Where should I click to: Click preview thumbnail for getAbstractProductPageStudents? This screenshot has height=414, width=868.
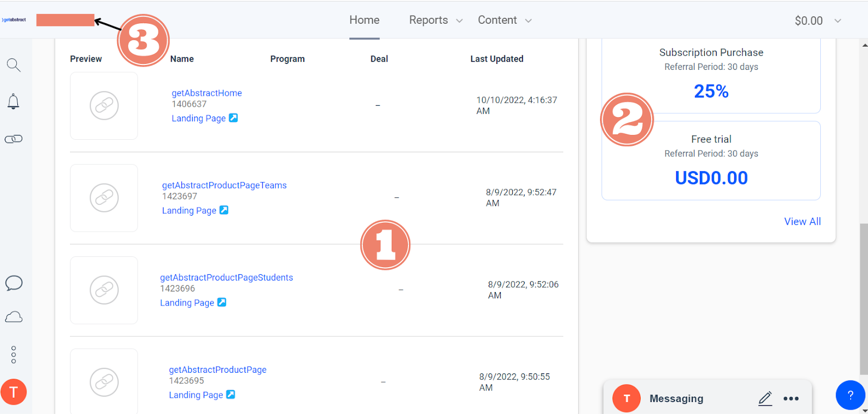(104, 290)
